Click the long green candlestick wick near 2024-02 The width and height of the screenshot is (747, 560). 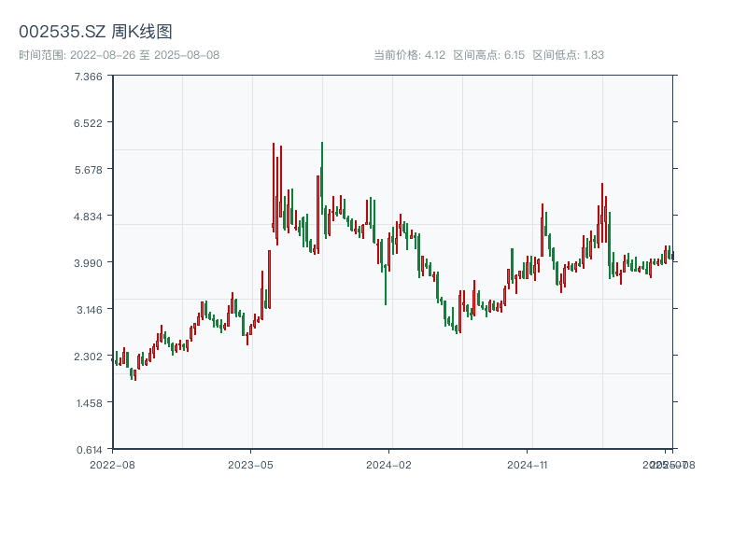(x=386, y=280)
